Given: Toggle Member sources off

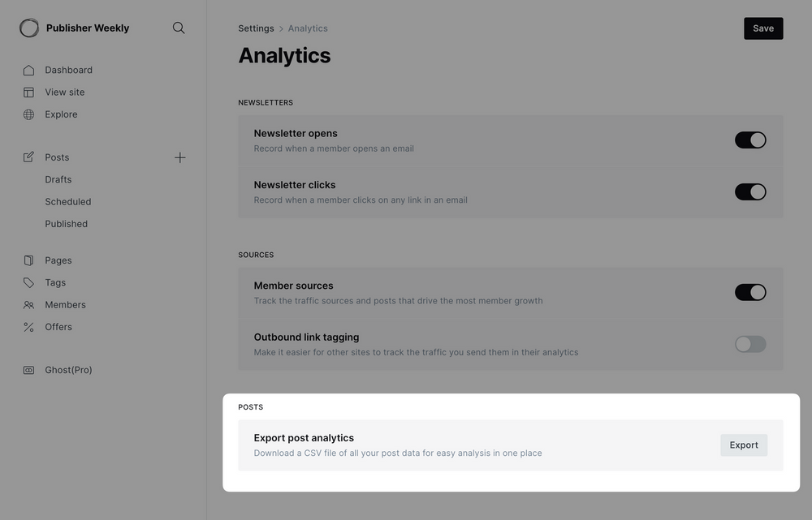Looking at the screenshot, I should click(x=750, y=291).
